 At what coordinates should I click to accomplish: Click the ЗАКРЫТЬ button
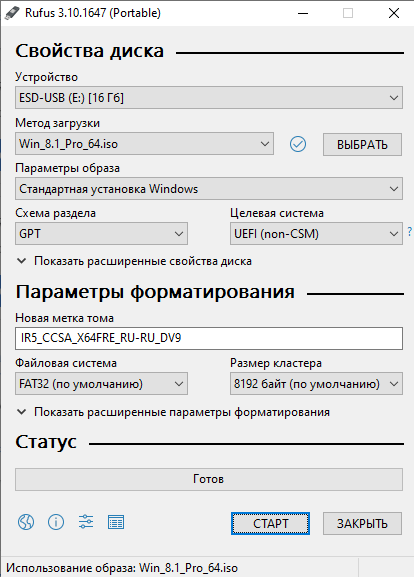(x=362, y=523)
